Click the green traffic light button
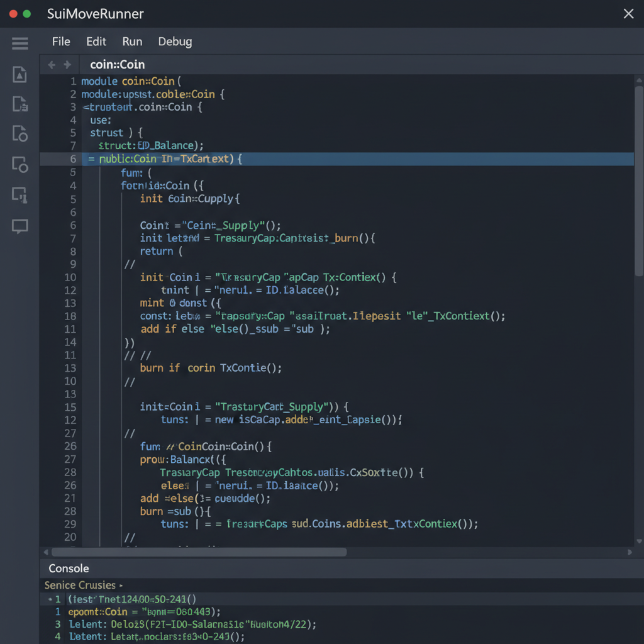The width and height of the screenshot is (644, 644). click(x=26, y=13)
